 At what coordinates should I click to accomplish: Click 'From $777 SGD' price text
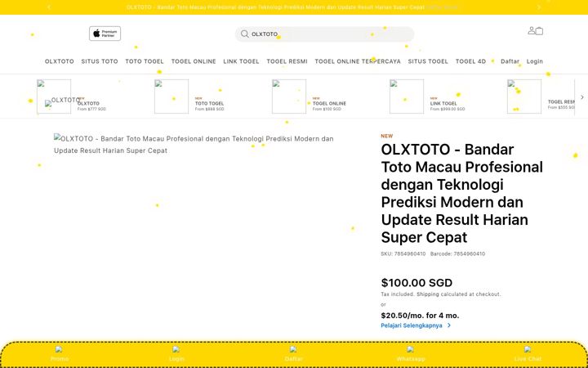click(x=91, y=110)
